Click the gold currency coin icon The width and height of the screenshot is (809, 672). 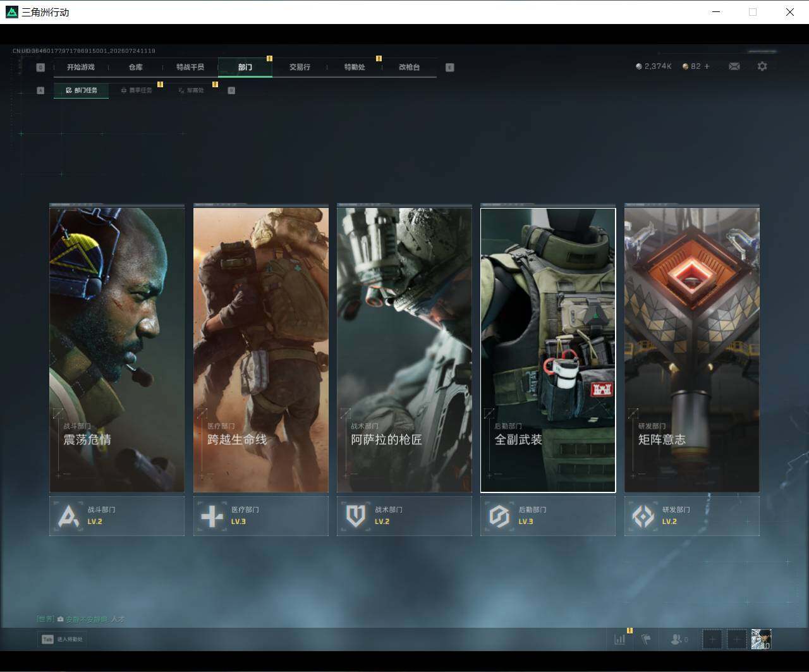click(685, 66)
